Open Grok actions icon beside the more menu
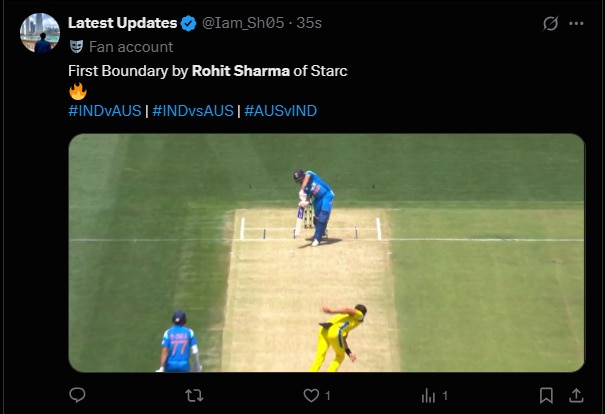The width and height of the screenshot is (605, 414). [x=548, y=23]
